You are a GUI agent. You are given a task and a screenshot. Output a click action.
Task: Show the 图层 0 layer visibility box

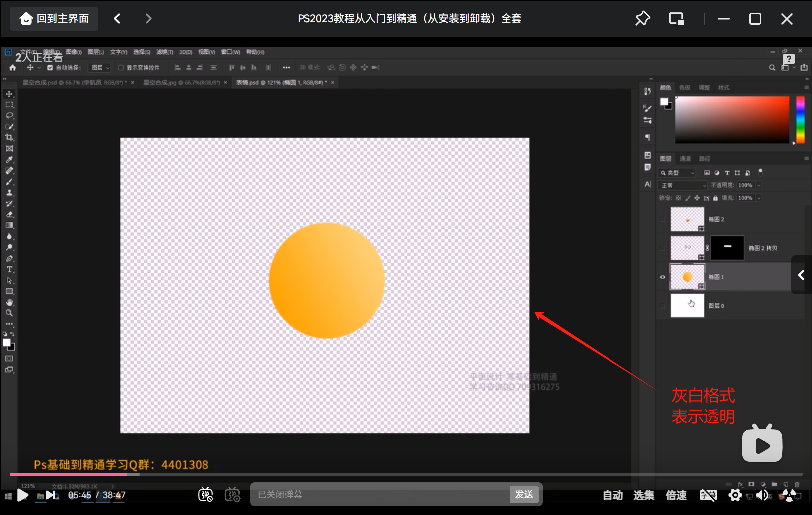pos(662,306)
